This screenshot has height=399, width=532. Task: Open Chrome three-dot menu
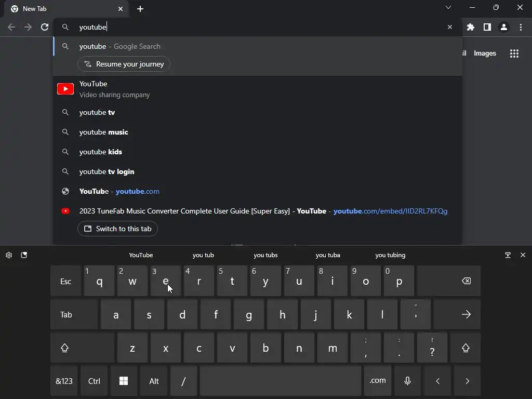tap(521, 27)
